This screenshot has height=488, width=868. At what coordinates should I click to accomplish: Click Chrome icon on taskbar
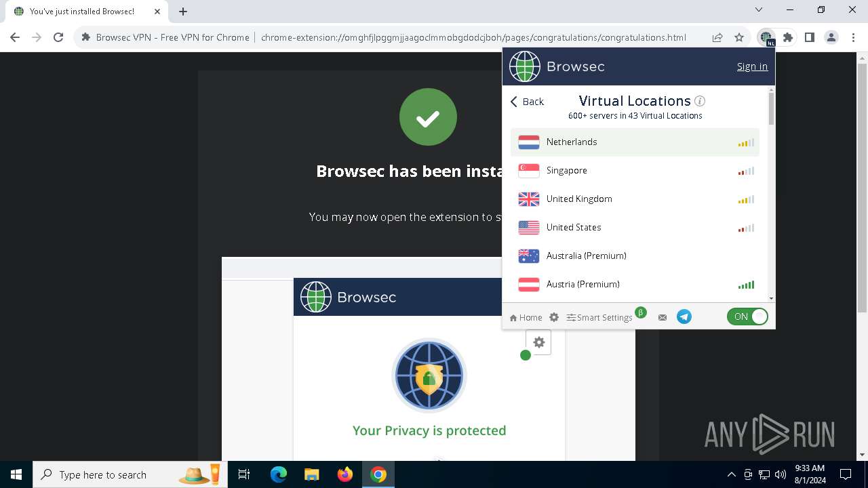pos(378,475)
